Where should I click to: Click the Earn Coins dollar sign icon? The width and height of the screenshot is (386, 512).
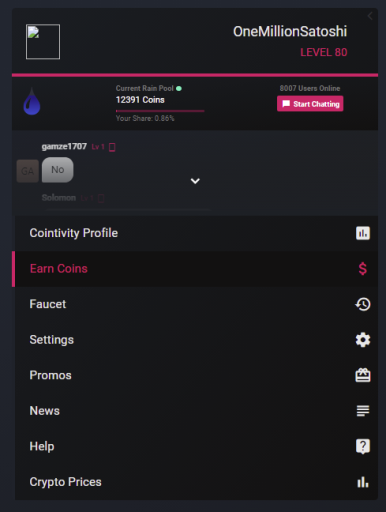pos(363,269)
